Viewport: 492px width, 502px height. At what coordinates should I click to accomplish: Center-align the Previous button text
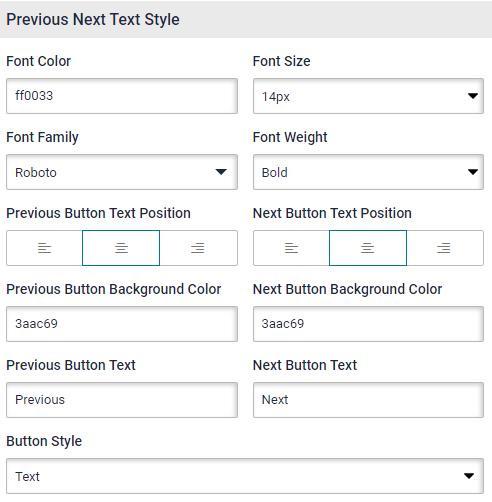pyautogui.click(x=121, y=248)
